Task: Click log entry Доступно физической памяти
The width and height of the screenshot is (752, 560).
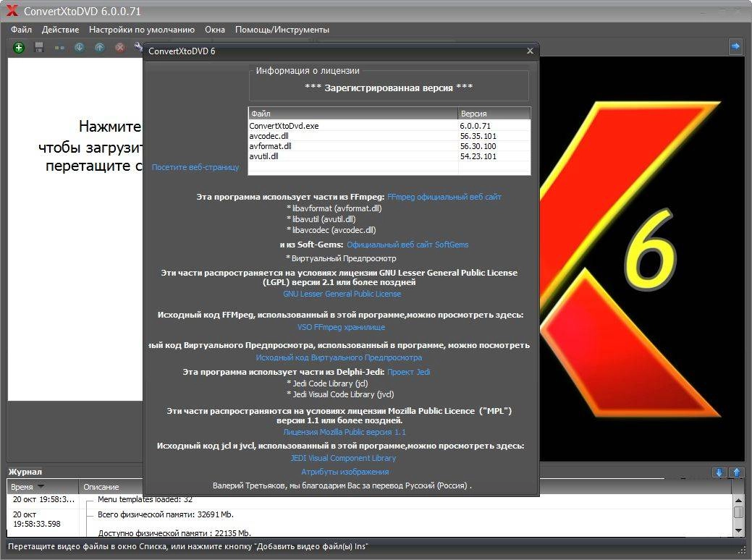Action: (x=174, y=533)
